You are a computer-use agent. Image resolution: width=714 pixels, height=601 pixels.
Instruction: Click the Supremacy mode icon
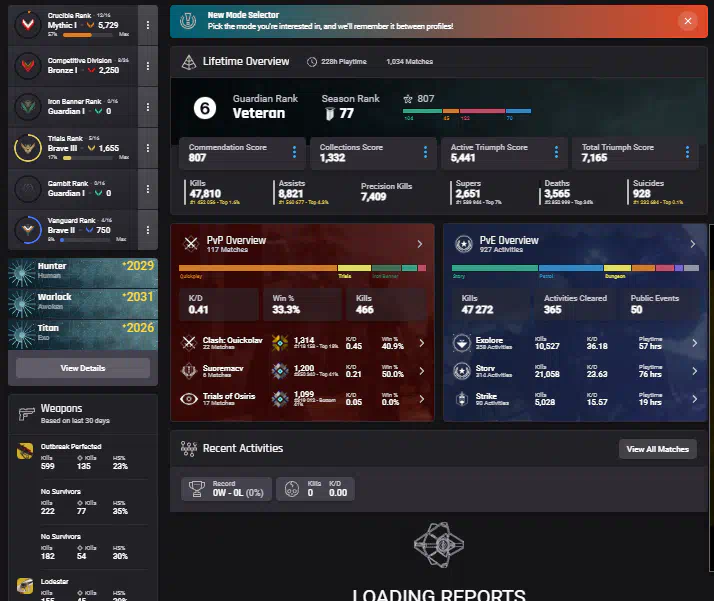189,371
